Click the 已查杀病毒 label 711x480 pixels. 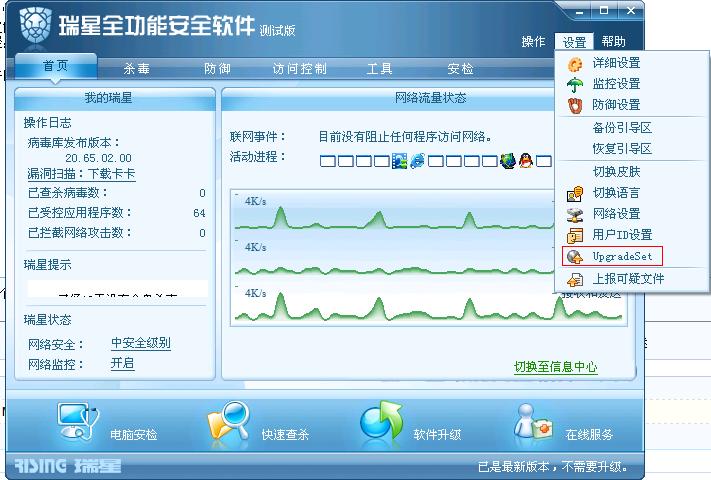click(68, 193)
